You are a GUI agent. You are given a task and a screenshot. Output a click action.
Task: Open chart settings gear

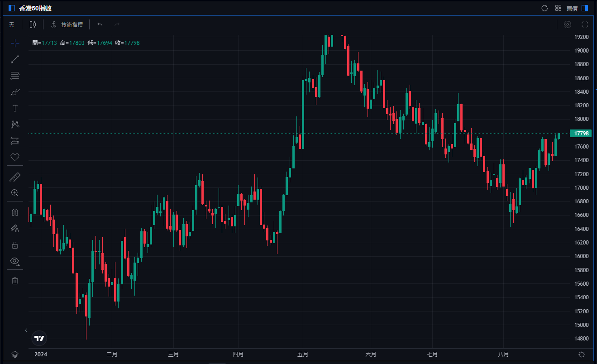pyautogui.click(x=568, y=24)
